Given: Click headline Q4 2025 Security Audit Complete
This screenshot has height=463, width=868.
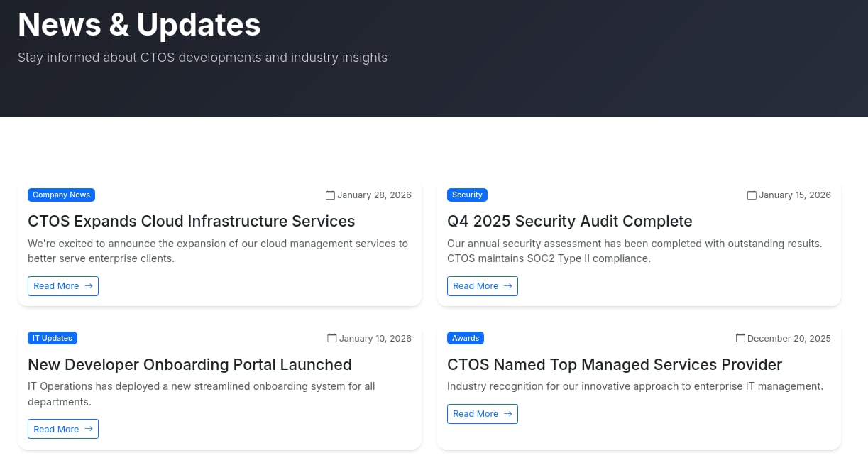Looking at the screenshot, I should point(570,222).
